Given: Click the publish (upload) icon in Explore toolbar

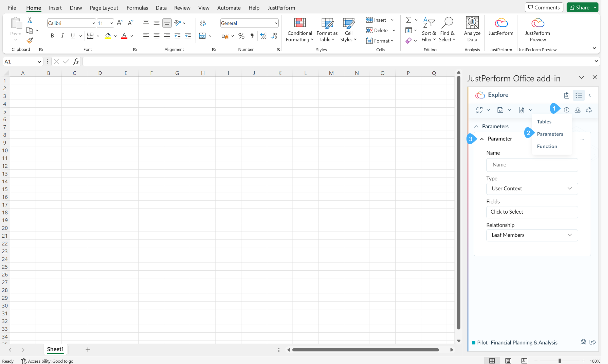Looking at the screenshot, I should (578, 110).
